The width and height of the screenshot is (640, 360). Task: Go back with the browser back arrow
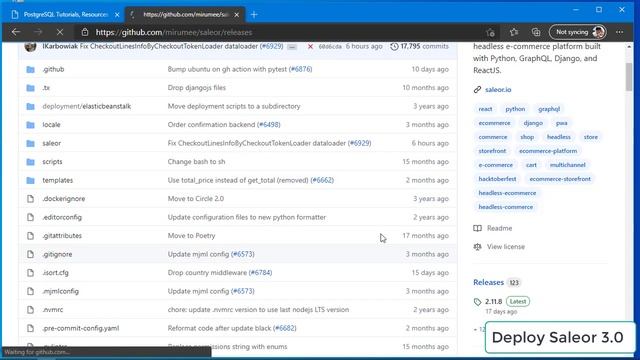16,32
